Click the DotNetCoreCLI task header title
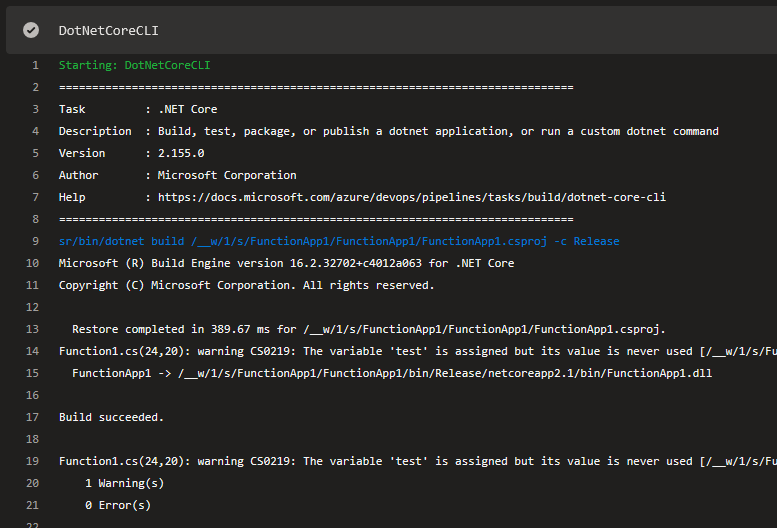Image resolution: width=777 pixels, height=528 pixels. pos(108,30)
